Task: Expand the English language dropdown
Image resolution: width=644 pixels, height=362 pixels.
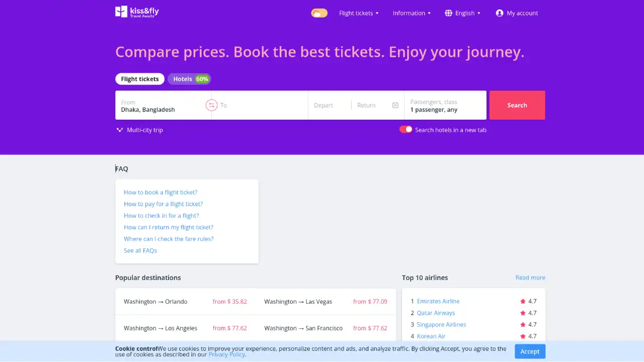Action: coord(464,13)
